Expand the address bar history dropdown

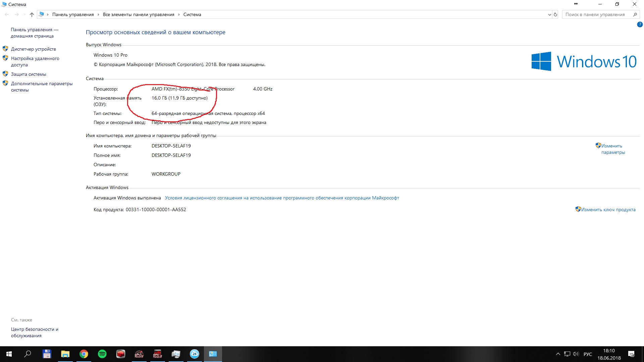click(x=549, y=14)
